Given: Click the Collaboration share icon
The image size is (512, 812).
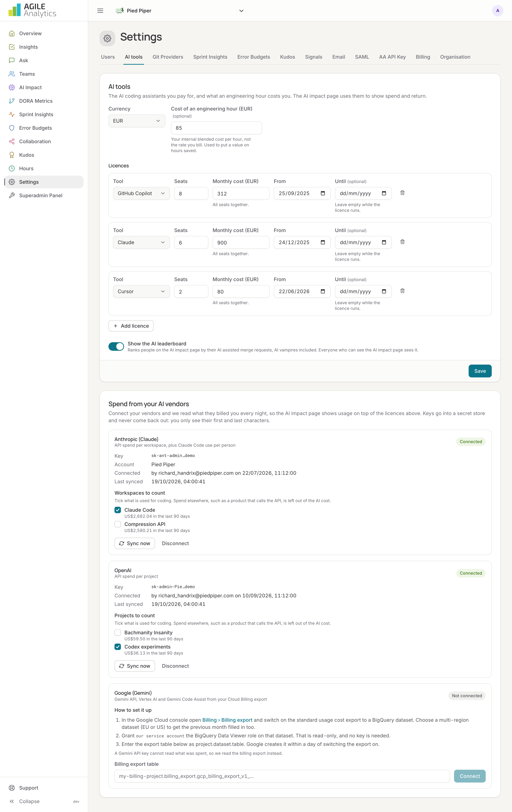Looking at the screenshot, I should 12,141.
